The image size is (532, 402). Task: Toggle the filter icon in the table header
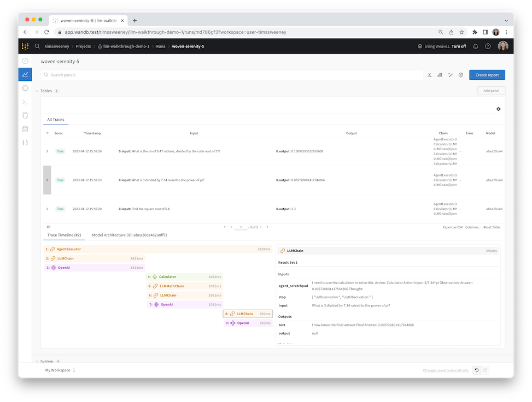click(47, 133)
